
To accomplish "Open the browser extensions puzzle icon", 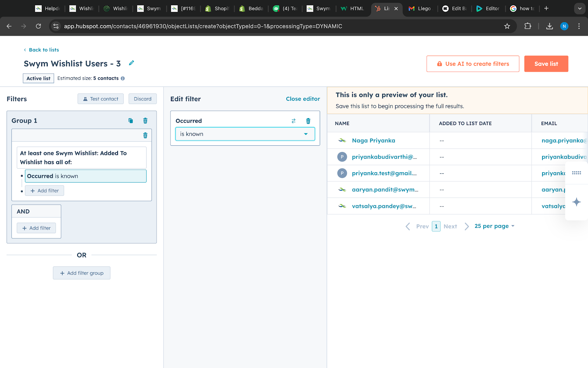I will point(528,26).
